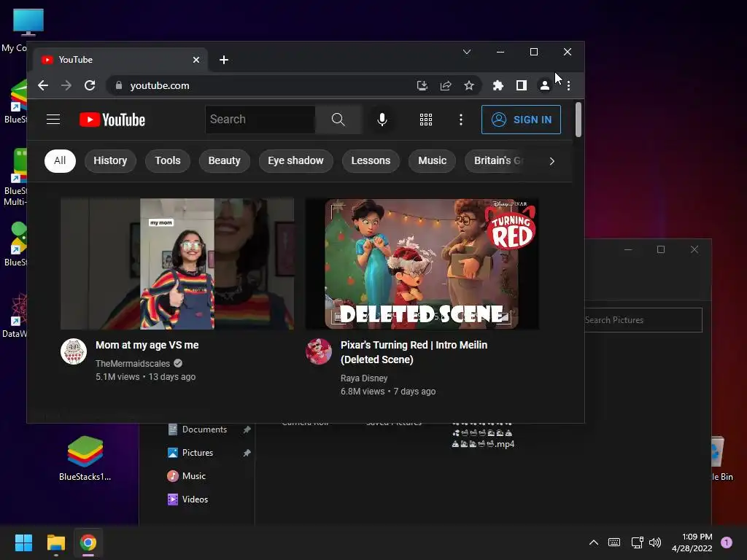This screenshot has height=560, width=747.
Task: Open File Explorer from the taskbar
Action: point(55,542)
